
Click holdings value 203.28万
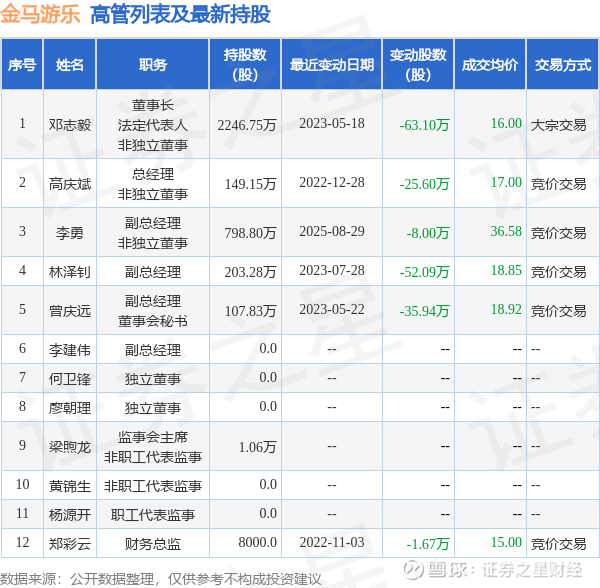(250, 272)
